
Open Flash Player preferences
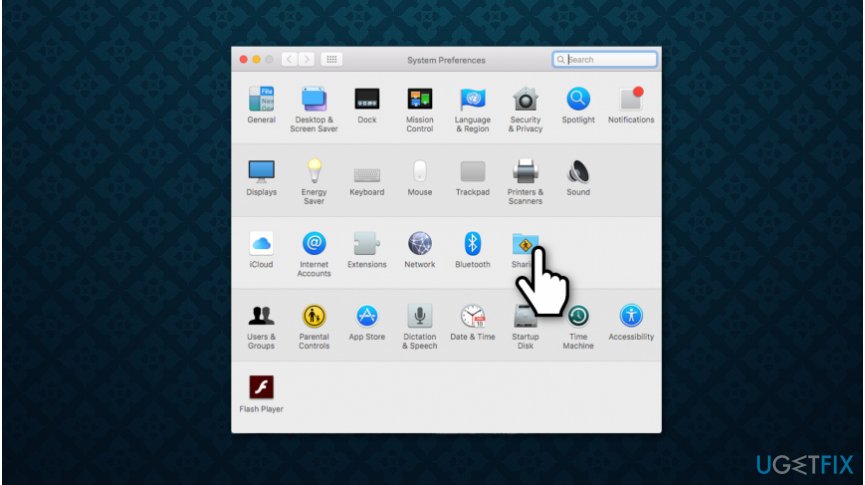point(261,387)
